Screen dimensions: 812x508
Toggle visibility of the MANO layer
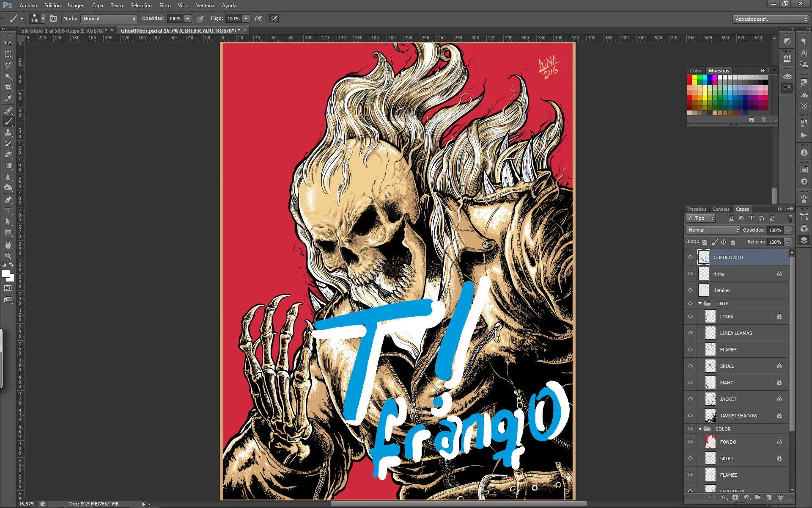click(690, 383)
